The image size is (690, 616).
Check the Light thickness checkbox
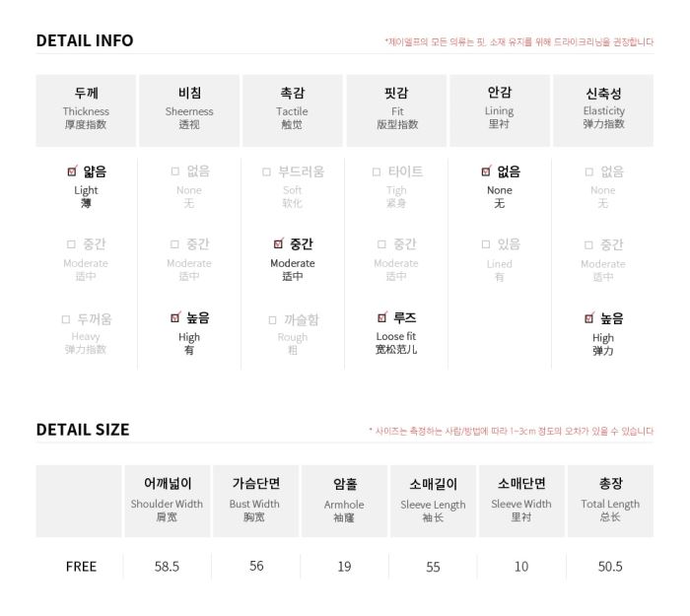72,171
